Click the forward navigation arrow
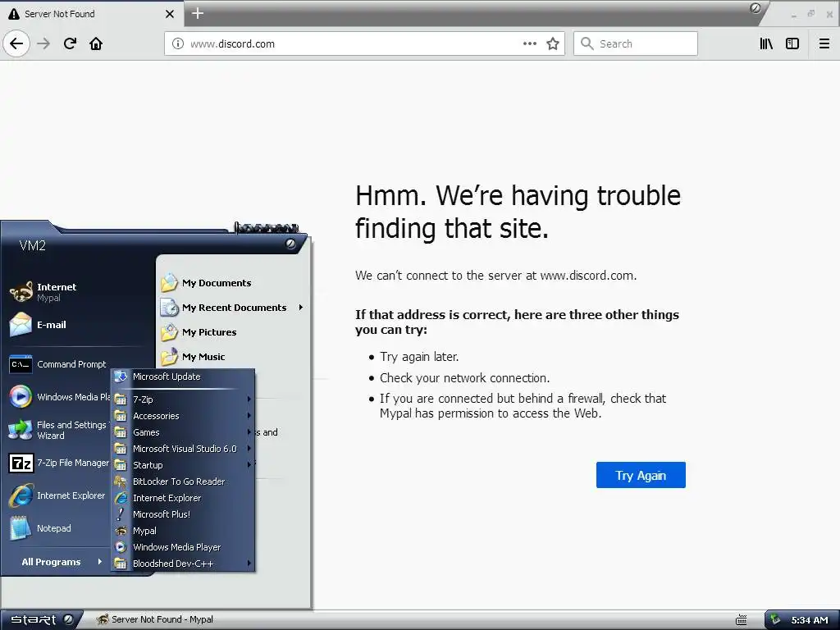Screen dimensions: 840x630 43,43
